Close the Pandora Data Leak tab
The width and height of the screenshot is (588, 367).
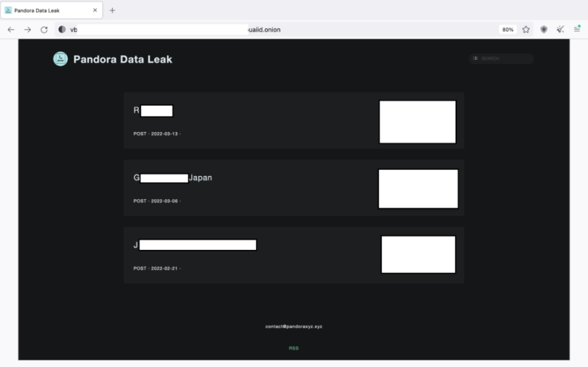coord(95,10)
